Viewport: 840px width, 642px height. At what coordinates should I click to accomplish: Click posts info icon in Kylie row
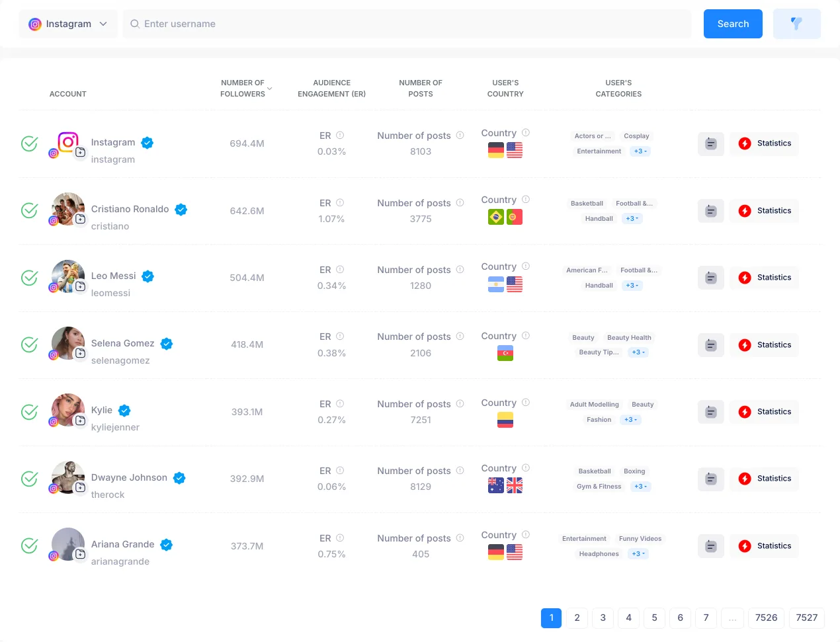click(x=460, y=403)
